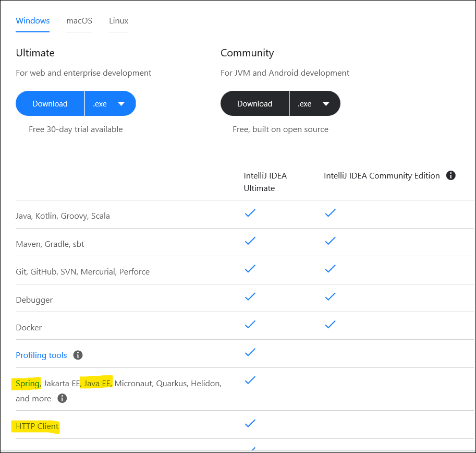Select the Windows tab

[33, 21]
